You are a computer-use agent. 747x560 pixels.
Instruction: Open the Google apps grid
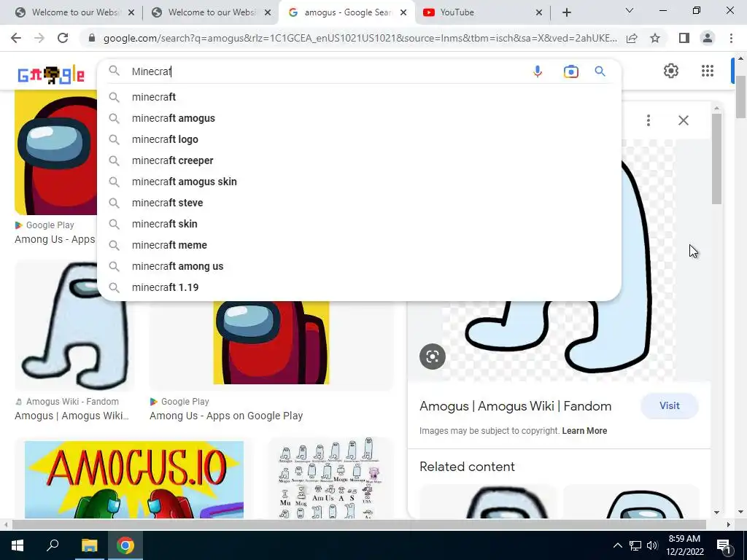pos(708,71)
